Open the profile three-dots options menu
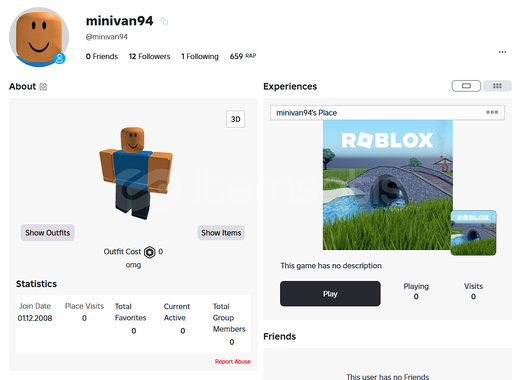 coord(502,52)
